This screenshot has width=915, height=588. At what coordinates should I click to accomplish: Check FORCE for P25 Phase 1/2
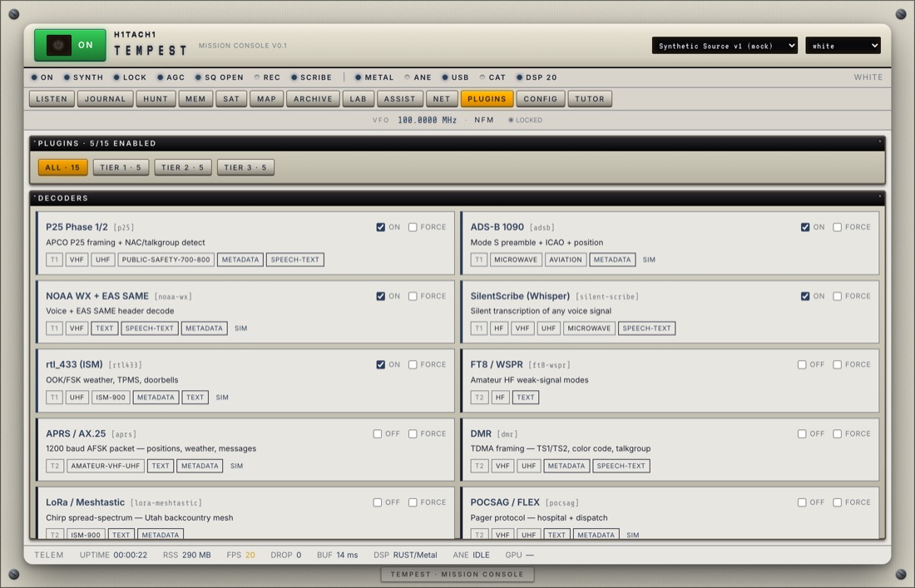click(413, 228)
